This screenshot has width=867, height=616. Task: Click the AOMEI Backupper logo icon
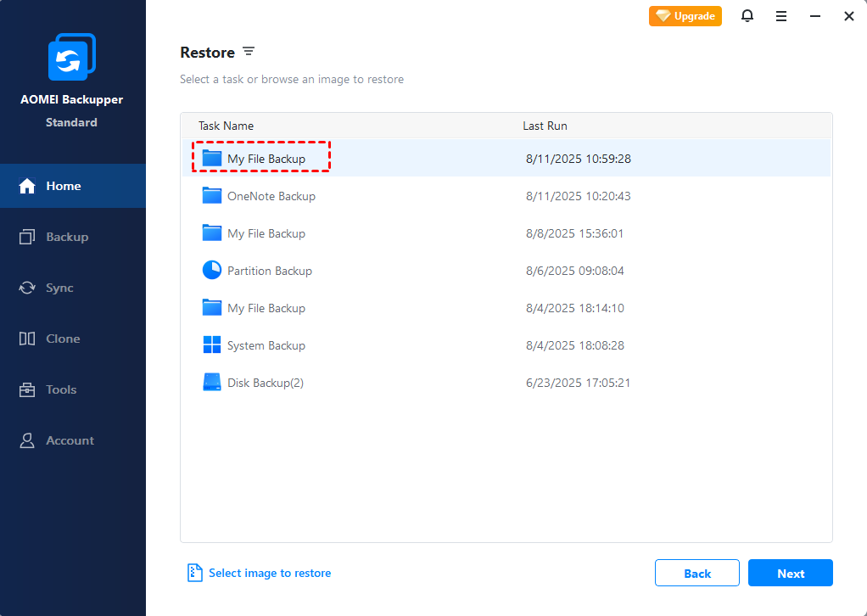click(72, 59)
